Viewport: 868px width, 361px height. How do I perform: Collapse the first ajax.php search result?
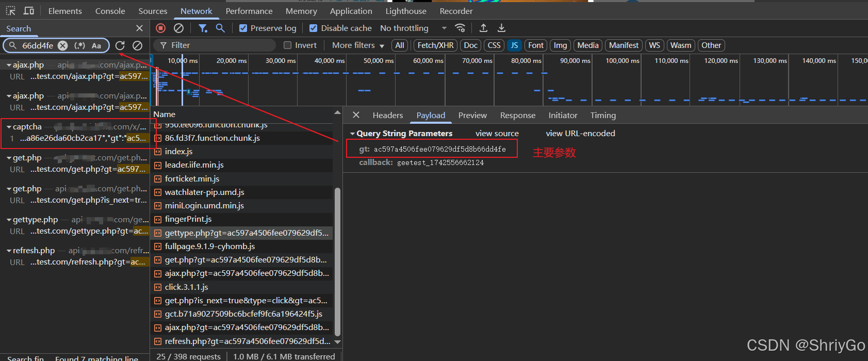pyautogui.click(x=9, y=65)
